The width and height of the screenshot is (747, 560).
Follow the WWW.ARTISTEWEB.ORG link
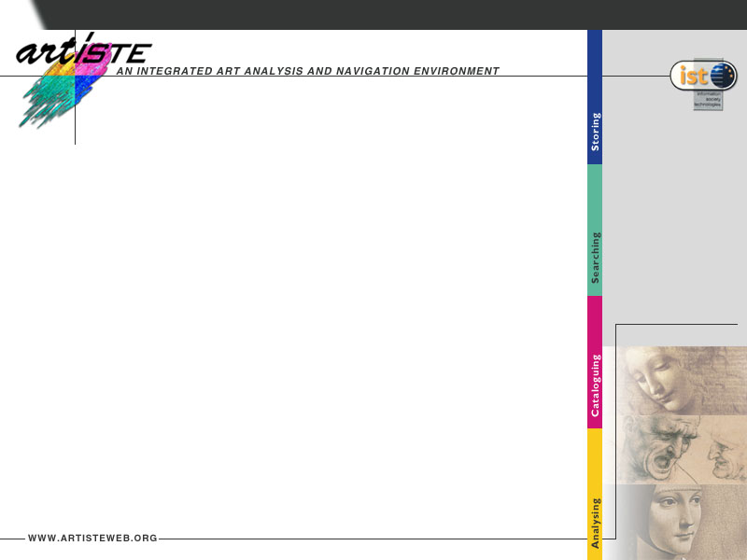(92, 539)
